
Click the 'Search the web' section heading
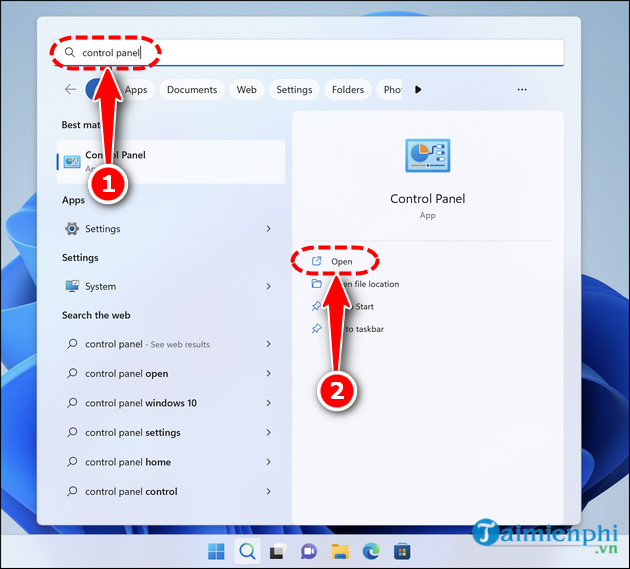point(96,315)
